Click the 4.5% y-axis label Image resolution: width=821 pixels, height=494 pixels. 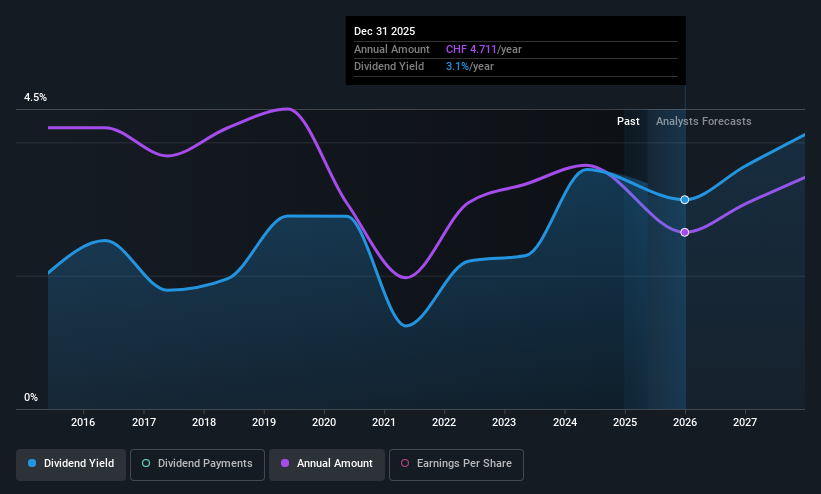(x=35, y=97)
